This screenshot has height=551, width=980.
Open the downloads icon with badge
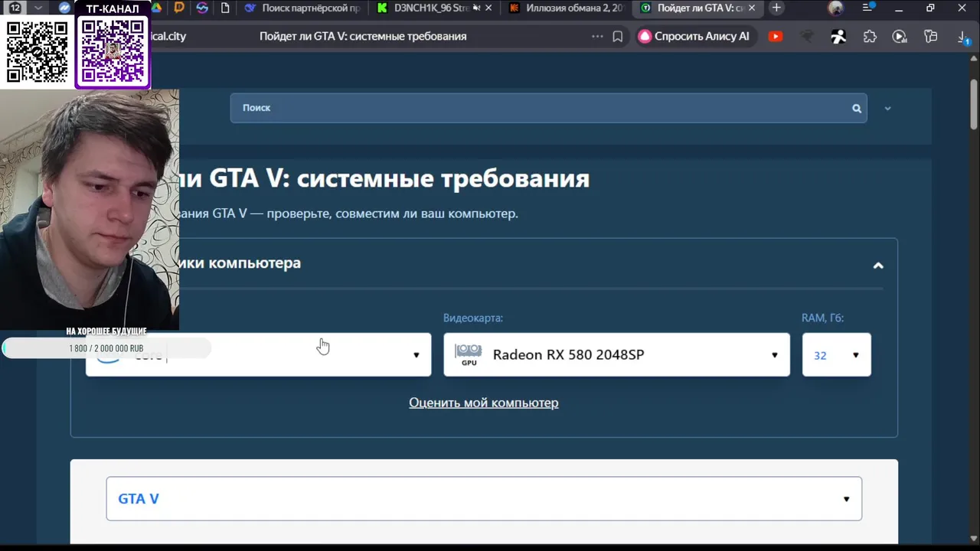click(x=964, y=37)
